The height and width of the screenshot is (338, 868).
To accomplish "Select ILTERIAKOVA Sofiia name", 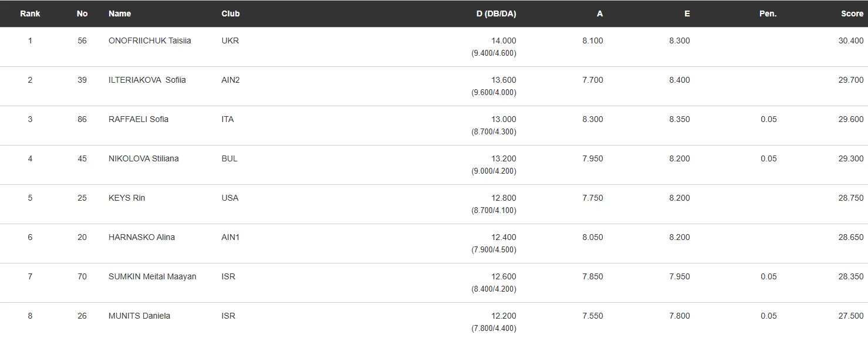I will [x=147, y=80].
